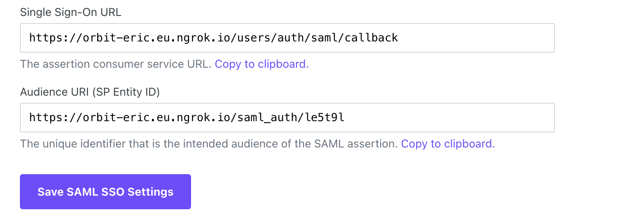Click the "Audience URI (SP Entity ID)" label
644x220 pixels.
point(90,92)
